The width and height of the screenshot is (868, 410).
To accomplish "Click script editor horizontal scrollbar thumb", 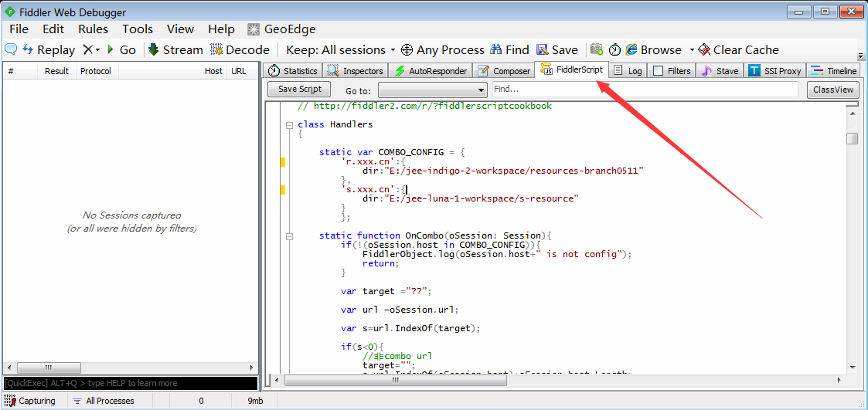I will (395, 381).
